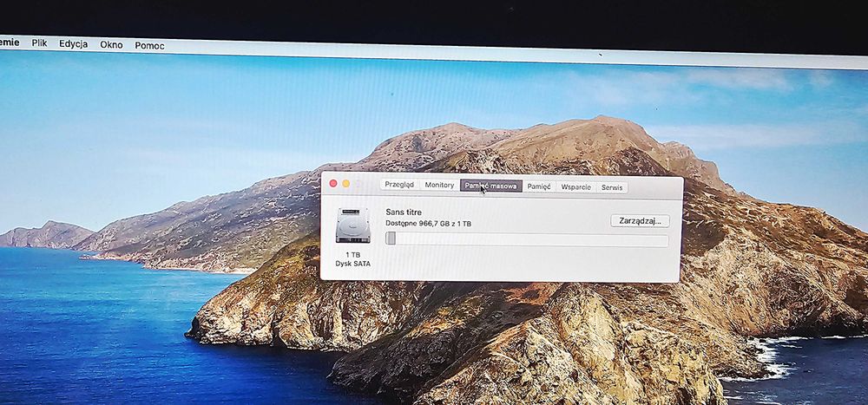
Task: Click the Zarządzaj... button
Action: coord(640,221)
